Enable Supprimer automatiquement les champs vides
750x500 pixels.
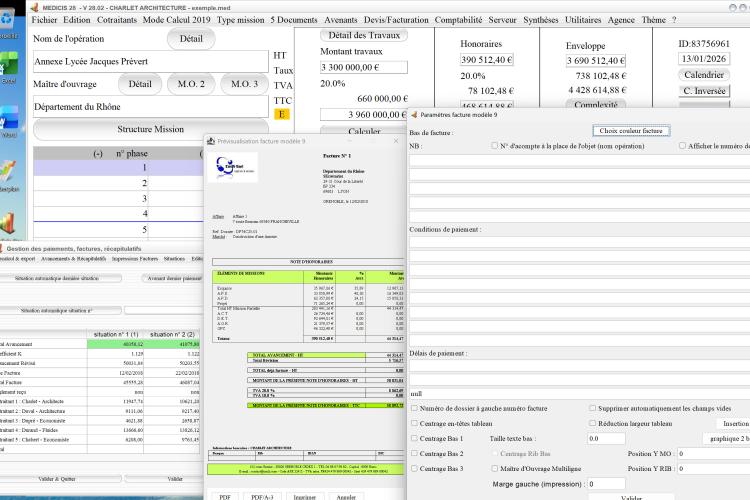tap(593, 408)
